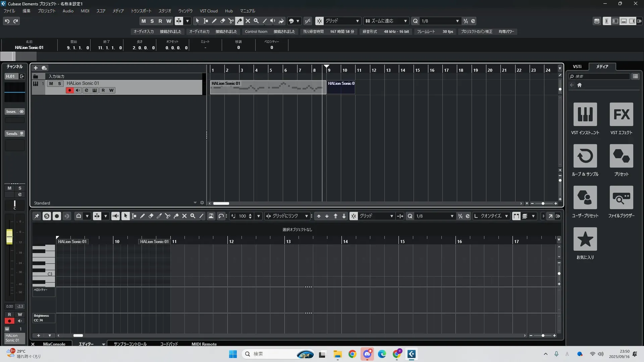The height and width of the screenshot is (362, 644).
Task: Open VST Instruments media browser tile
Action: coord(585,115)
